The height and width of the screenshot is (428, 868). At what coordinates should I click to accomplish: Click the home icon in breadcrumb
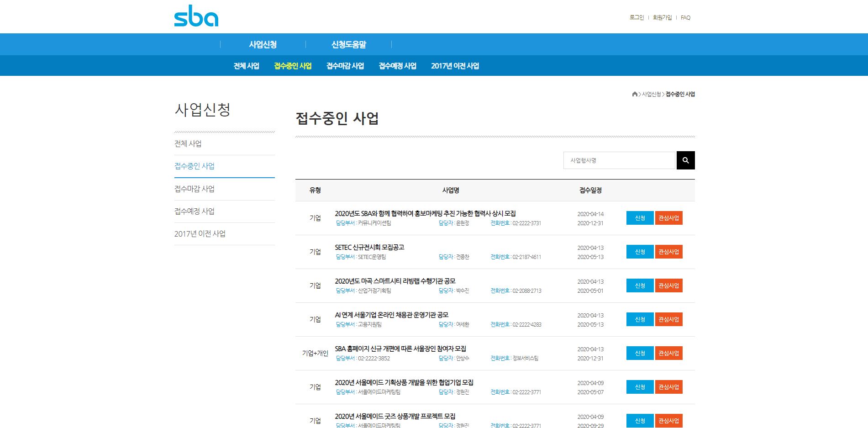[634, 94]
